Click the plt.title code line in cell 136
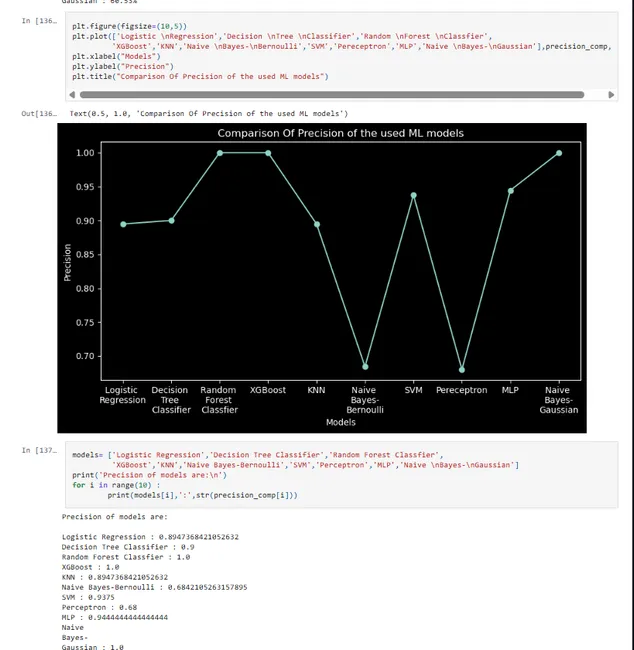This screenshot has height=650, width=634. (200, 76)
